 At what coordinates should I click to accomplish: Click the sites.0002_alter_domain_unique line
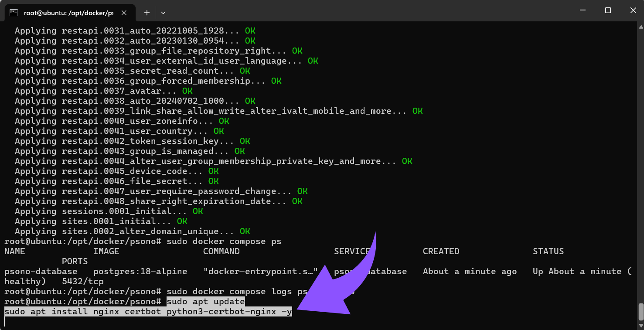pyautogui.click(x=132, y=231)
